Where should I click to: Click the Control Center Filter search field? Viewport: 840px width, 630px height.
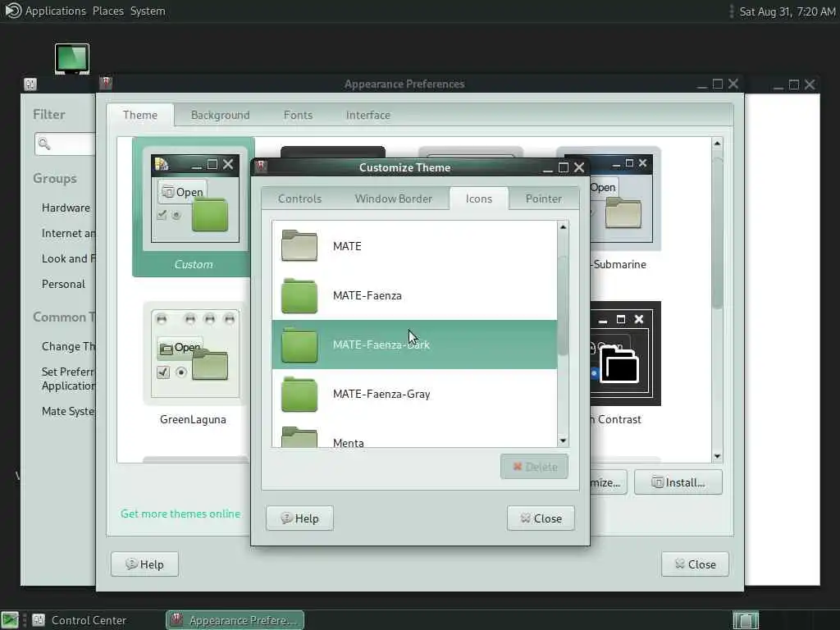coord(65,144)
